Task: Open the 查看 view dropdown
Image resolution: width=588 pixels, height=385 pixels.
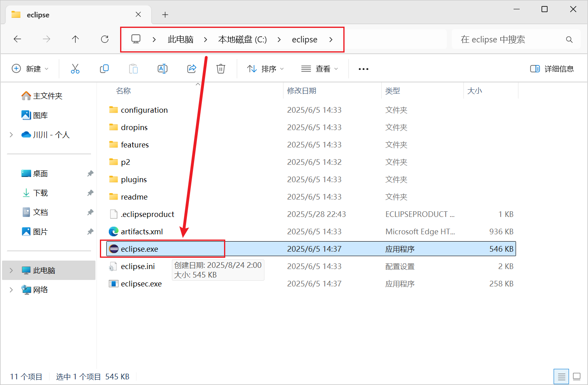Action: pyautogui.click(x=319, y=69)
